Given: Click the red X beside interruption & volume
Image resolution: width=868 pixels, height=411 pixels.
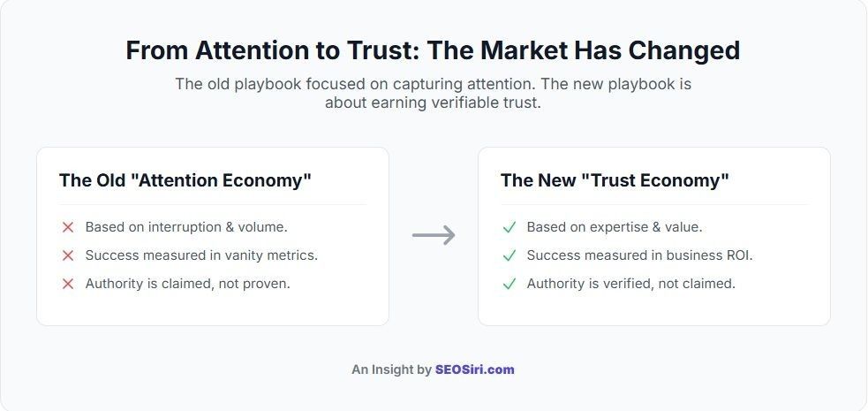Looking at the screenshot, I should pyautogui.click(x=68, y=227).
